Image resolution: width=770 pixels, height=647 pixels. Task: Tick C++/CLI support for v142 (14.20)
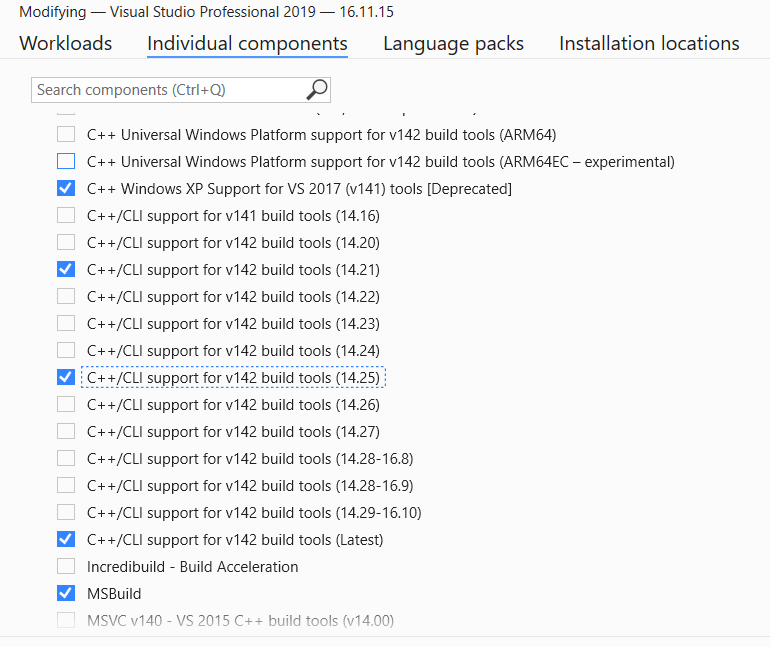66,243
